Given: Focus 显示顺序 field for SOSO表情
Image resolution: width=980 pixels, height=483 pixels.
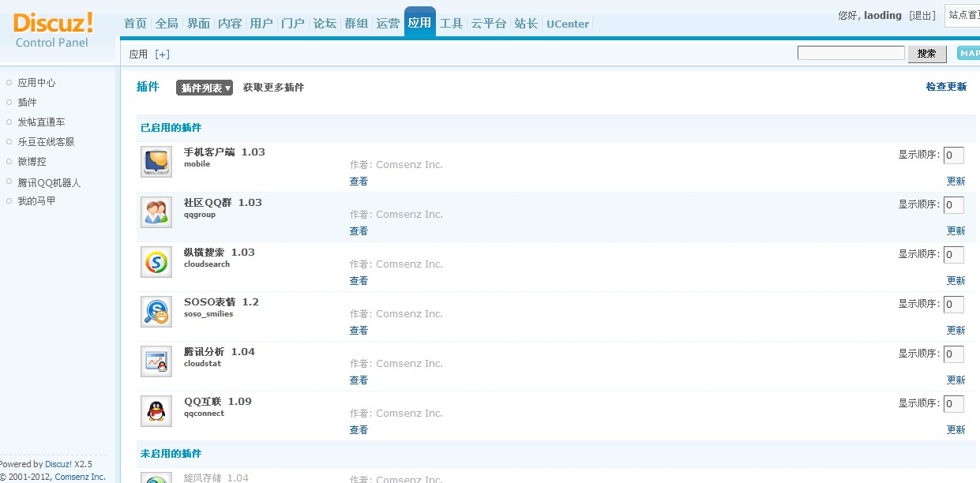Looking at the screenshot, I should (954, 305).
